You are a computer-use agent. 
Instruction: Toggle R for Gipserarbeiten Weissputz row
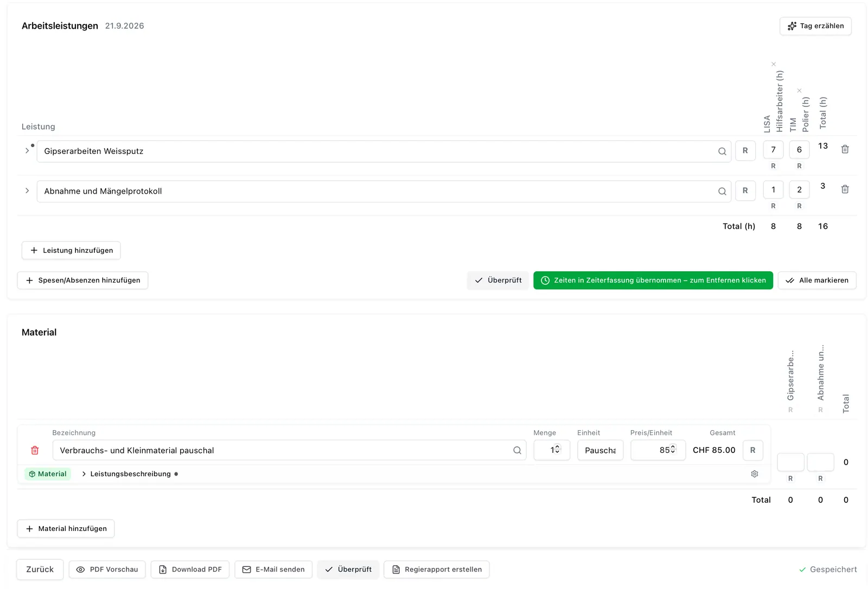[745, 151]
